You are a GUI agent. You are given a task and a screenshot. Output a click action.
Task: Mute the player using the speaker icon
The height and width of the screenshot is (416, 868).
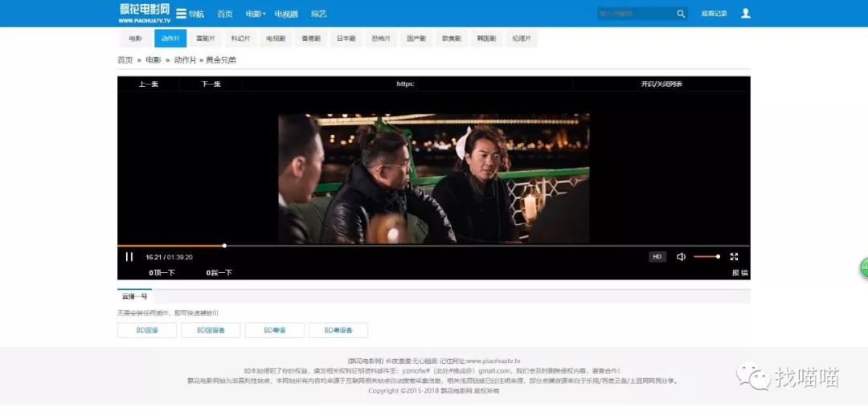(681, 257)
